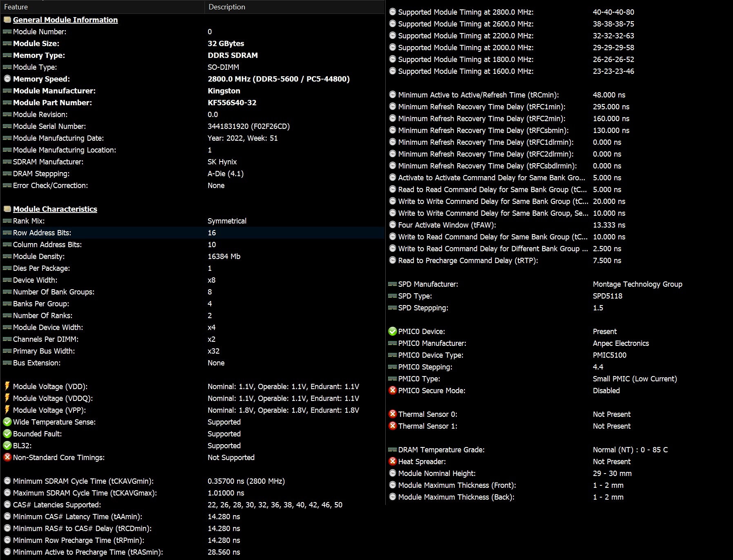The image size is (733, 560).
Task: Click red X icon beside Non-Standard Core Timings
Action: pos(7,457)
